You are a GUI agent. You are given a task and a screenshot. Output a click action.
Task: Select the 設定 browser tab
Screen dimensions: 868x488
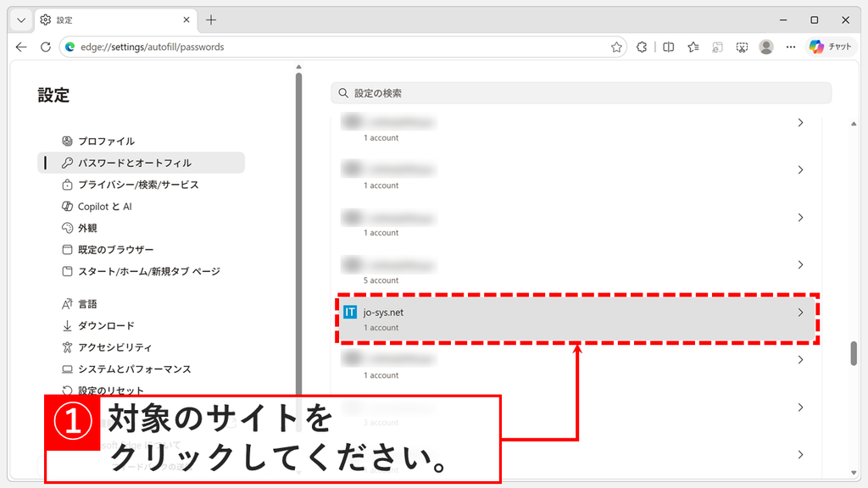114,20
